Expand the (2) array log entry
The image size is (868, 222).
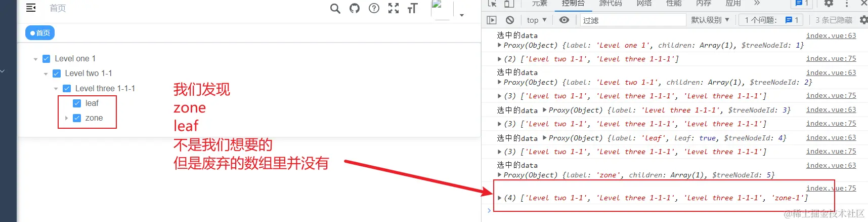(x=500, y=59)
